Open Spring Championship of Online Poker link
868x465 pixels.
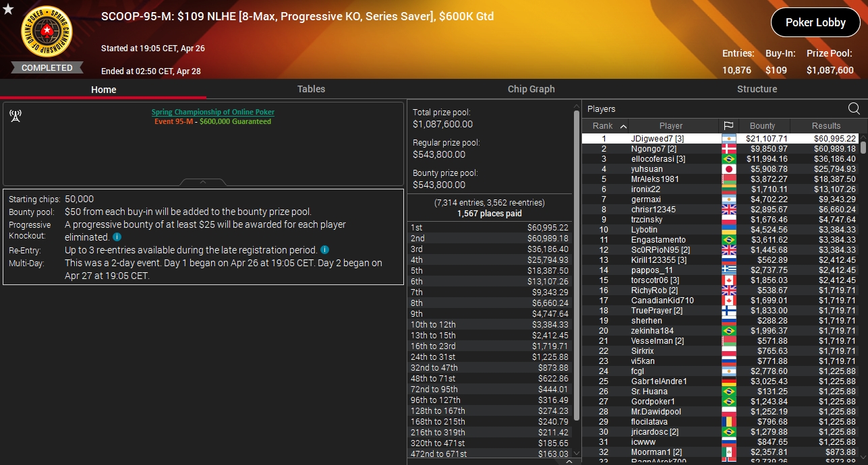coord(213,112)
